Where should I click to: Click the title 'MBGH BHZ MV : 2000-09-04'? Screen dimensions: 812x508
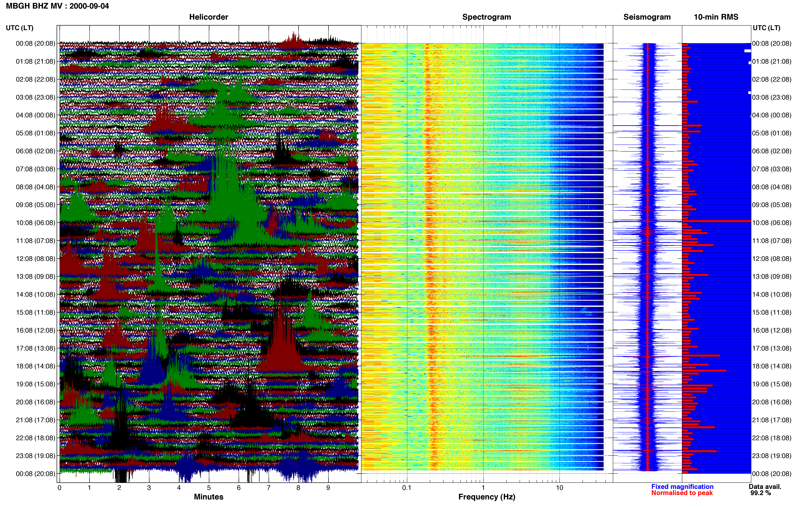coord(57,6)
